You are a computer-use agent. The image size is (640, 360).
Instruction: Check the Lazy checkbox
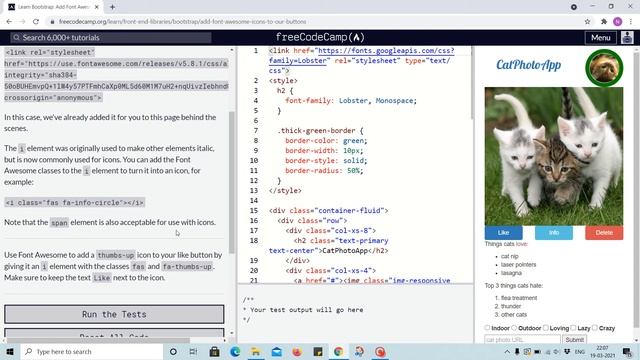573,328
